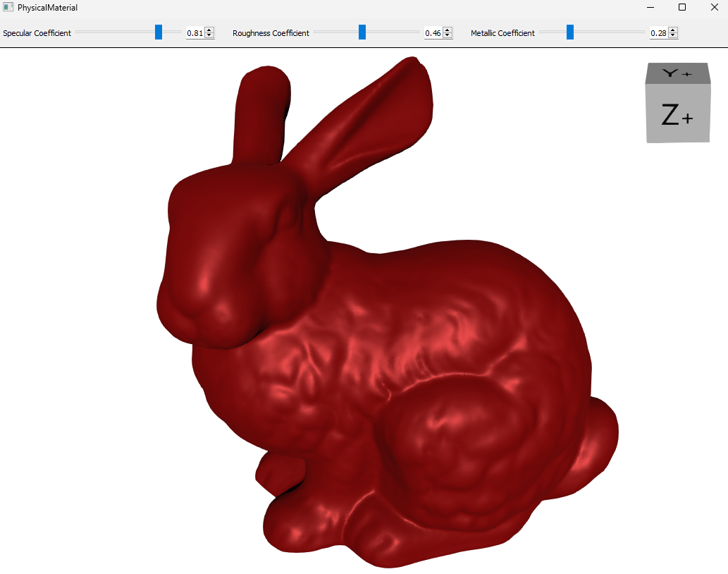Click the Roughness Coefficient slider handle

coord(362,32)
